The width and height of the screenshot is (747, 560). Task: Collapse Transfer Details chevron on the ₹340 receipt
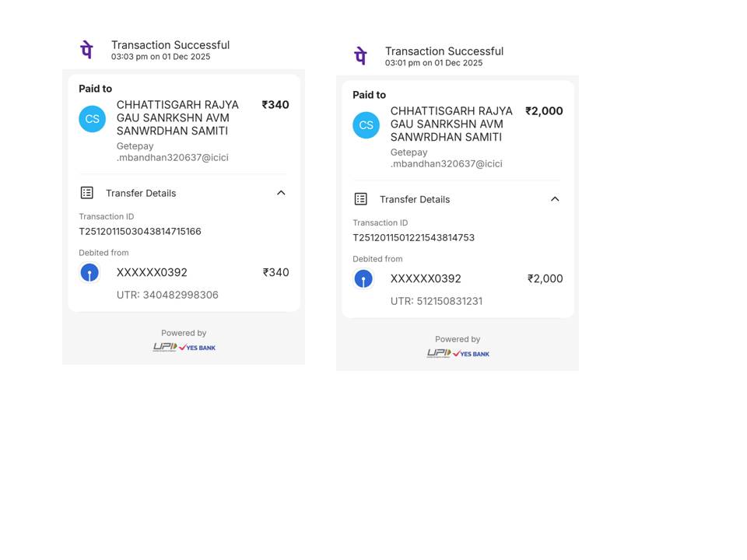[281, 193]
